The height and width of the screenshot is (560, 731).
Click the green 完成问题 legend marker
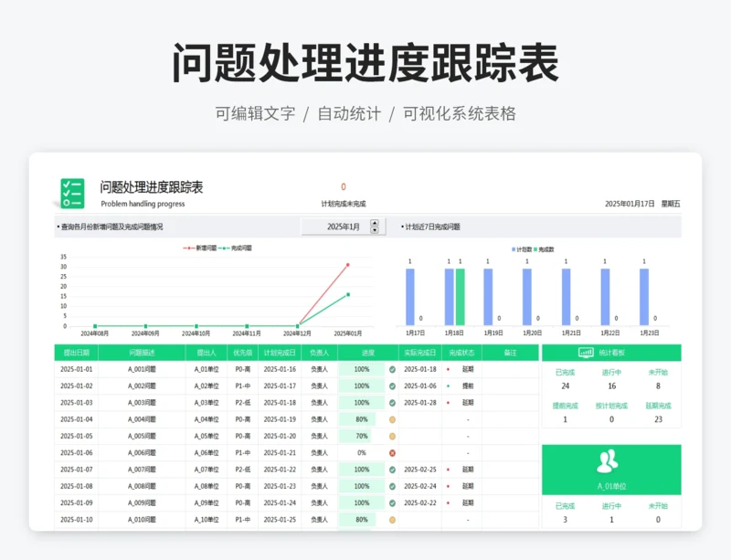click(x=224, y=248)
